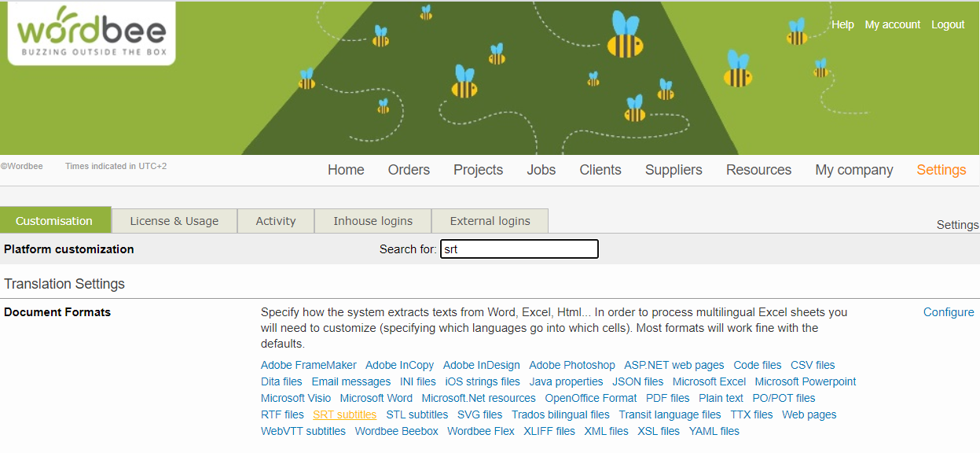This screenshot has width=980, height=453.
Task: Open the External logins tab
Action: tap(490, 221)
